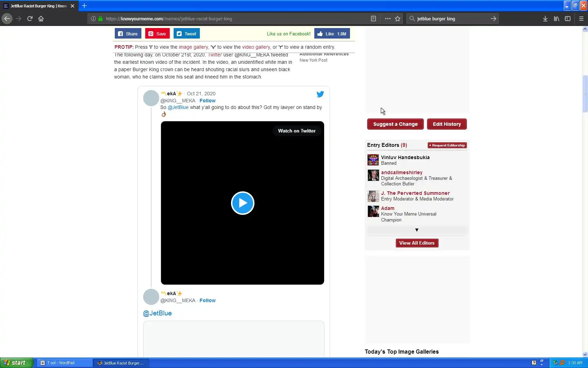Request editorship for this entry
The height and width of the screenshot is (368, 588).
(447, 145)
